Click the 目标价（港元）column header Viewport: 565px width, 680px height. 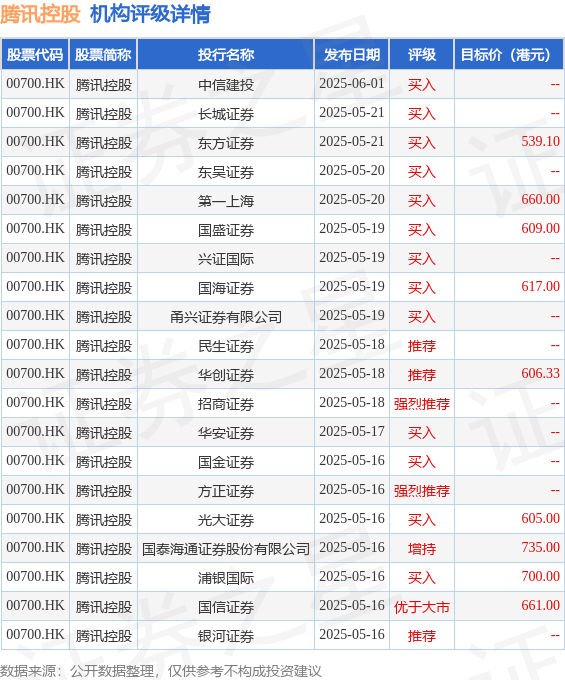tap(509, 55)
